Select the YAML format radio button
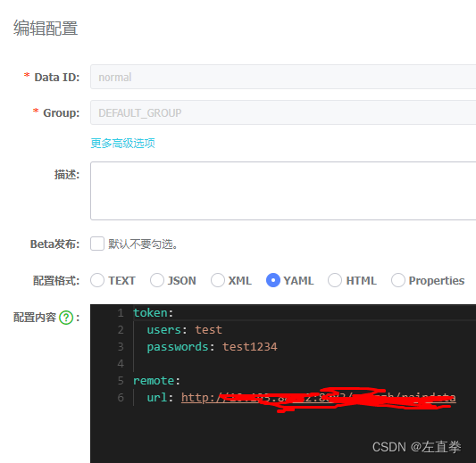Screen dimensions: 476x463 point(273,280)
